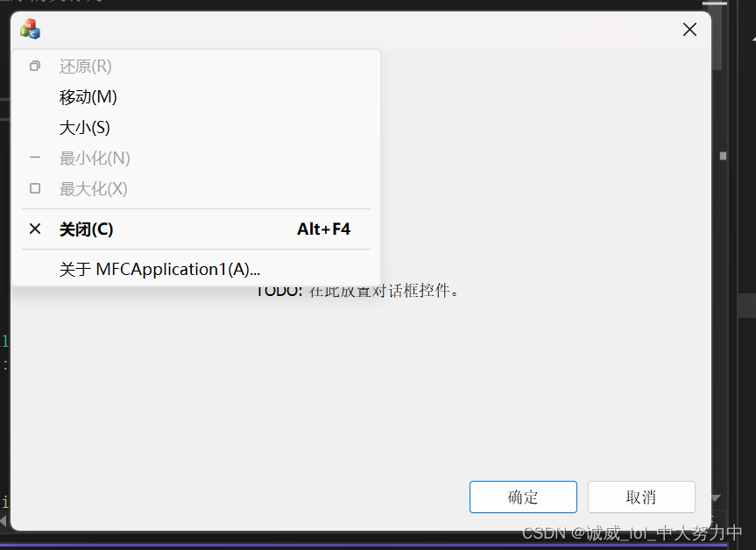This screenshot has height=550, width=756.
Task: Click the MFC application icon in title bar
Action: 30,29
